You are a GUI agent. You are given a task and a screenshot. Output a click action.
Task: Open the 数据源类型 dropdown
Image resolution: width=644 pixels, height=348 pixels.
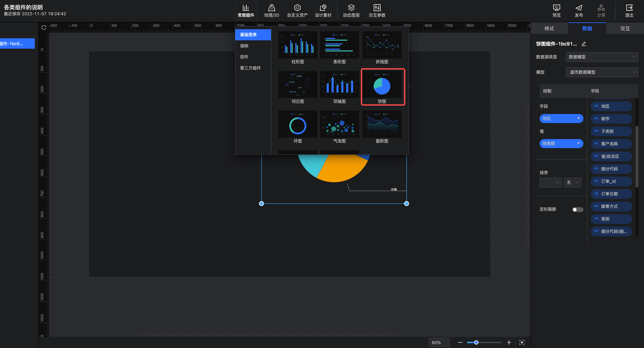(602, 57)
